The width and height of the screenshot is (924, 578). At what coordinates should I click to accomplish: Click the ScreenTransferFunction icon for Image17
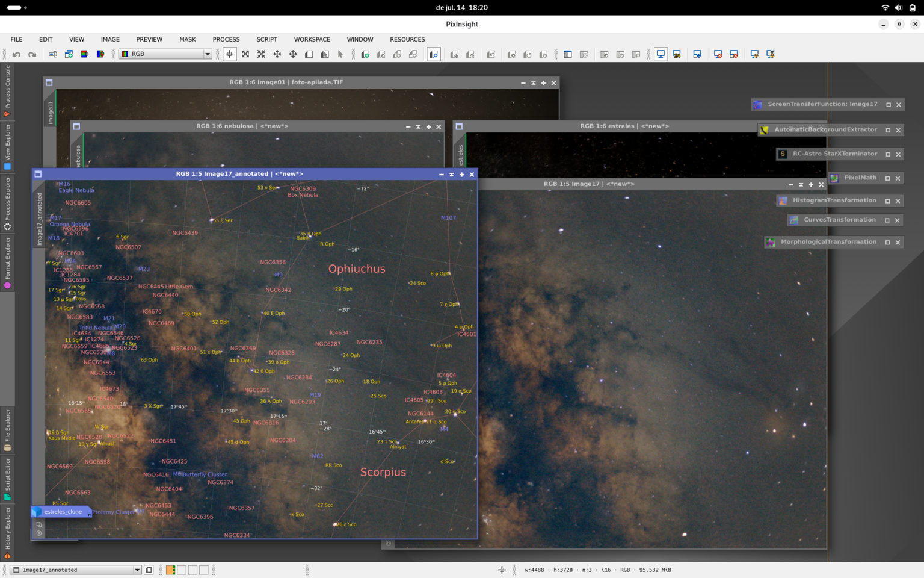click(x=758, y=105)
